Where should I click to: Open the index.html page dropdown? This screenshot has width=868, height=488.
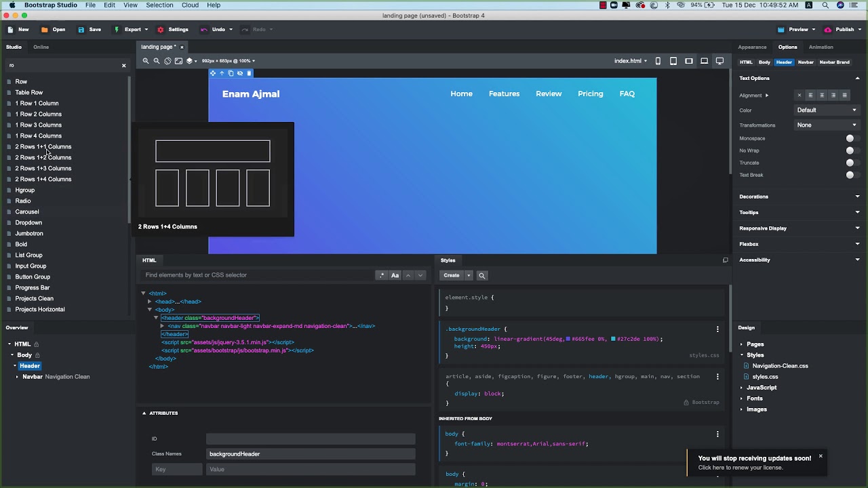[x=631, y=61]
